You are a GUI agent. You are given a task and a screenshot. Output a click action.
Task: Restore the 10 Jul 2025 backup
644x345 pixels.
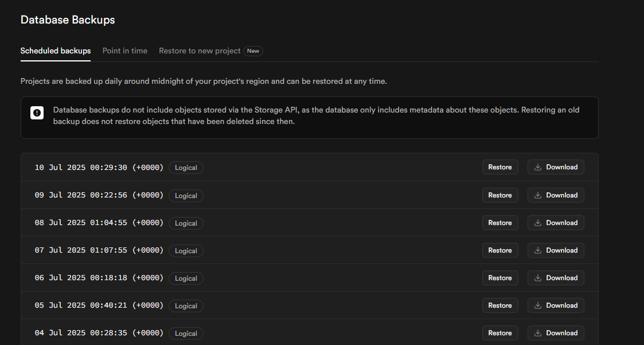(x=500, y=167)
